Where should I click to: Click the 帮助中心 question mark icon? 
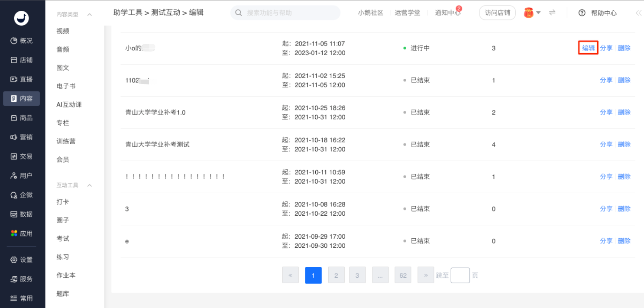(x=582, y=13)
